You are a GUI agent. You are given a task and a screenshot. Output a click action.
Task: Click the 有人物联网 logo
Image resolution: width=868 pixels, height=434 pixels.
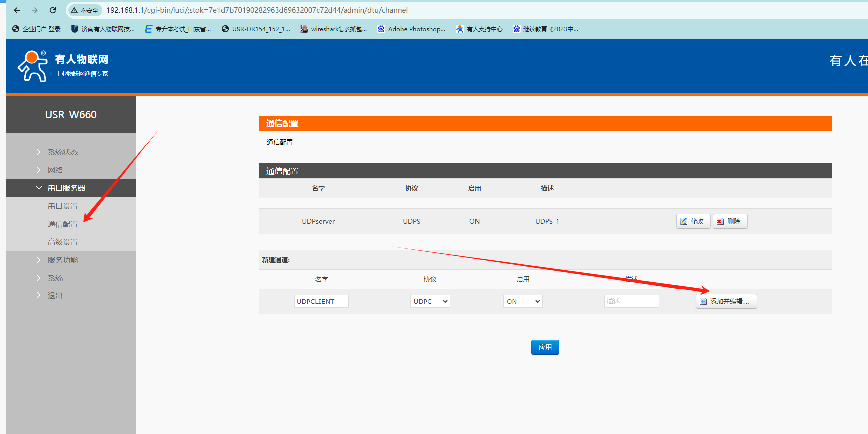[63, 66]
